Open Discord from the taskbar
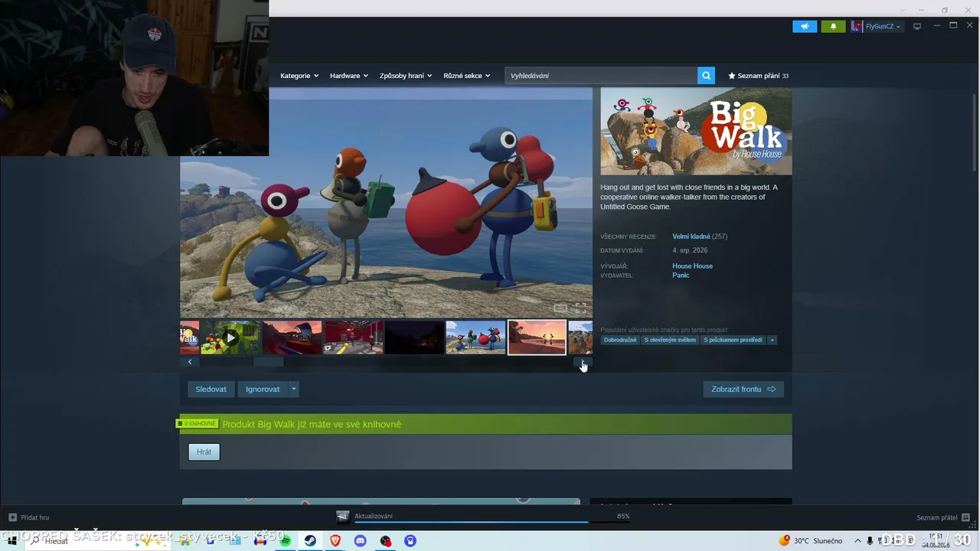This screenshot has height=551, width=980. (x=361, y=541)
